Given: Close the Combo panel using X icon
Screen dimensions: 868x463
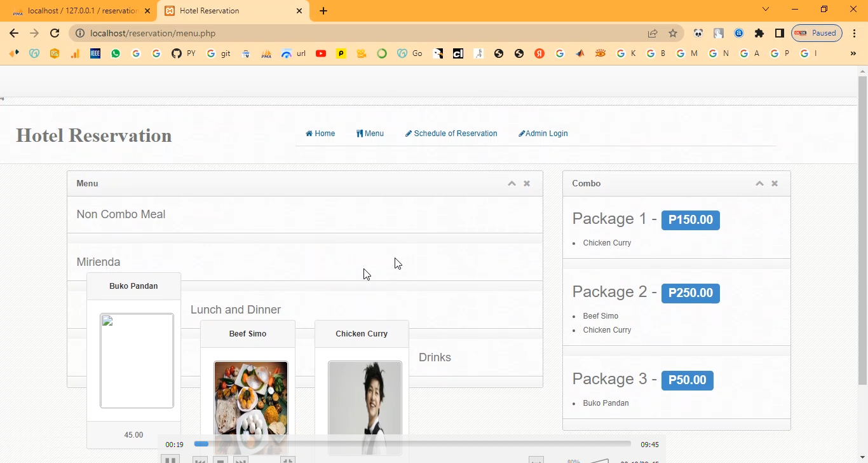Looking at the screenshot, I should (x=775, y=184).
